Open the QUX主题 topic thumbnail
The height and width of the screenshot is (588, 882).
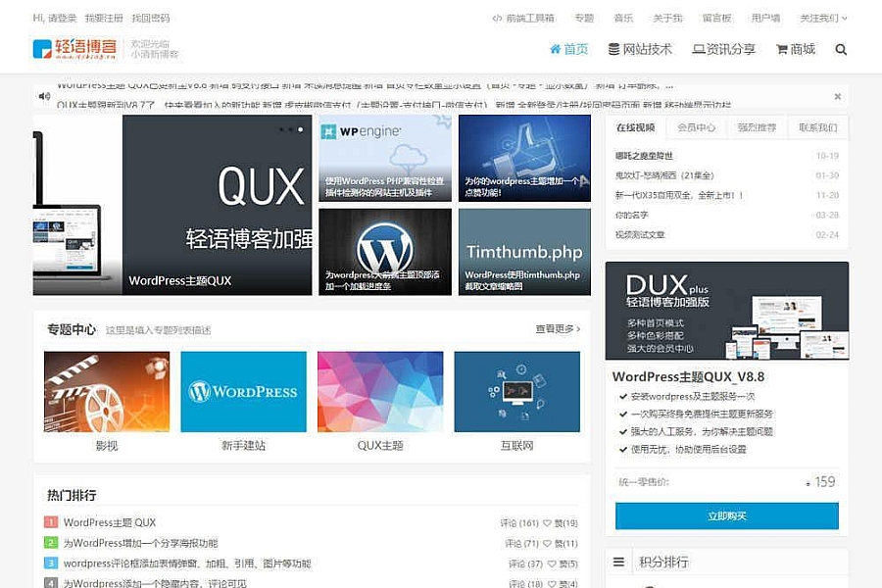(380, 392)
